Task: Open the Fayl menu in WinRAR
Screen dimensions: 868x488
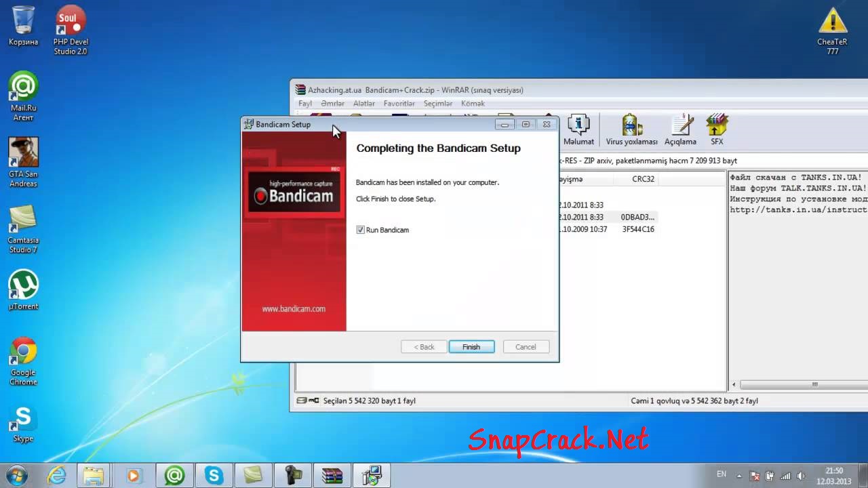Action: pos(305,104)
